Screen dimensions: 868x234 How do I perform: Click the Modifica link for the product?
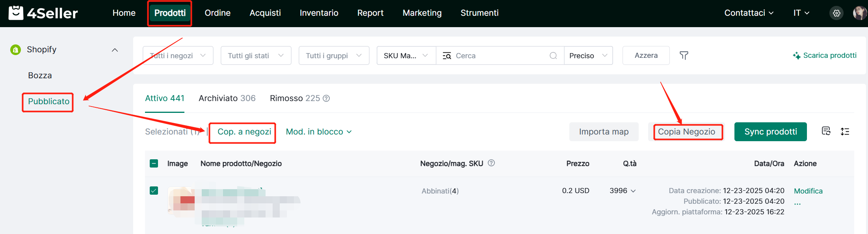808,191
